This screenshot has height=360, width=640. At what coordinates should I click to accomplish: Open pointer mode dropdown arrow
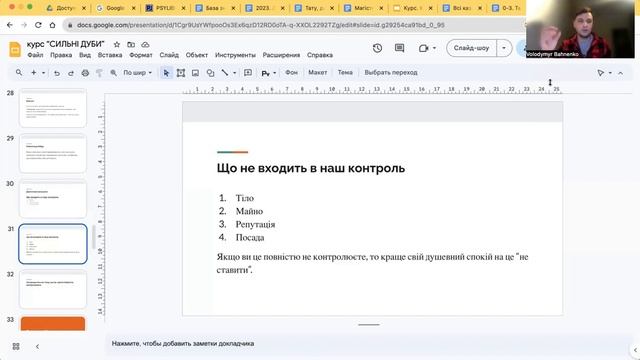click(610, 73)
